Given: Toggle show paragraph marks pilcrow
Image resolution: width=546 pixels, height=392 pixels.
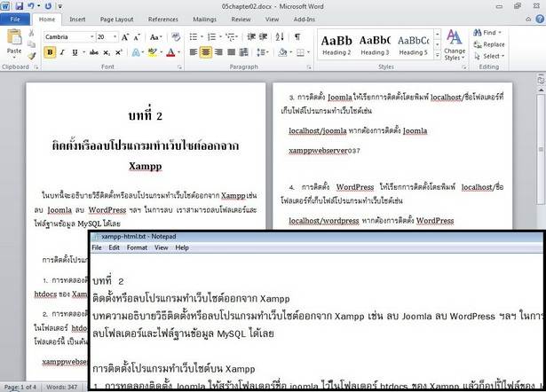Looking at the screenshot, I should pos(297,37).
